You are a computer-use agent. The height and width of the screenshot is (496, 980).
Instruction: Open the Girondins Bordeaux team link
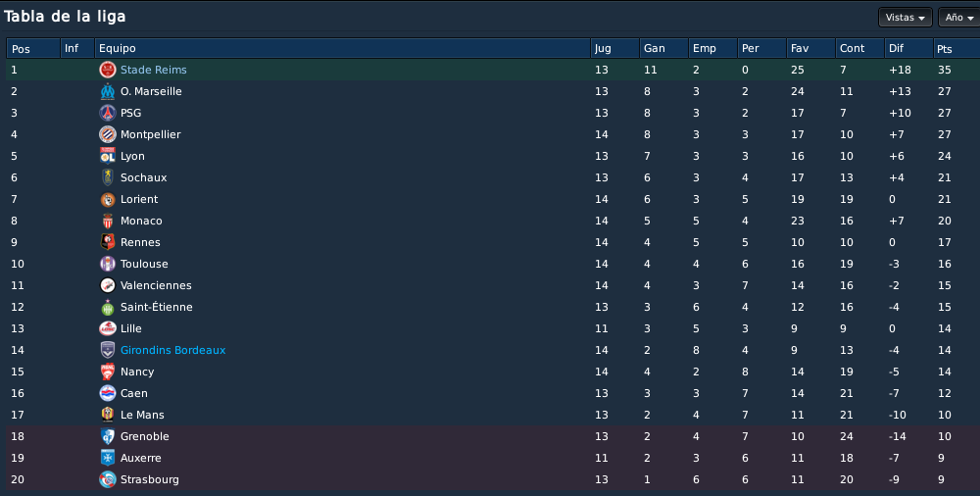point(173,350)
